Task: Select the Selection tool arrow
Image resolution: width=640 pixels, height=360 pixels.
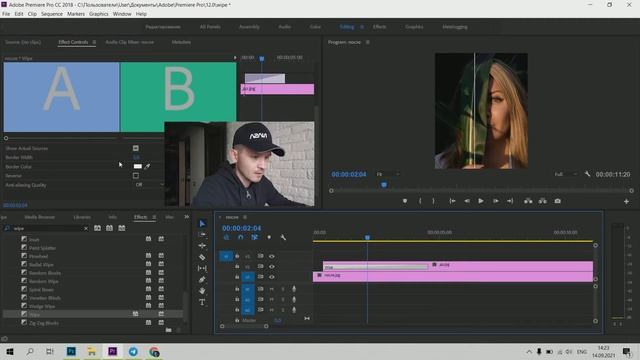Action: [x=202, y=223]
